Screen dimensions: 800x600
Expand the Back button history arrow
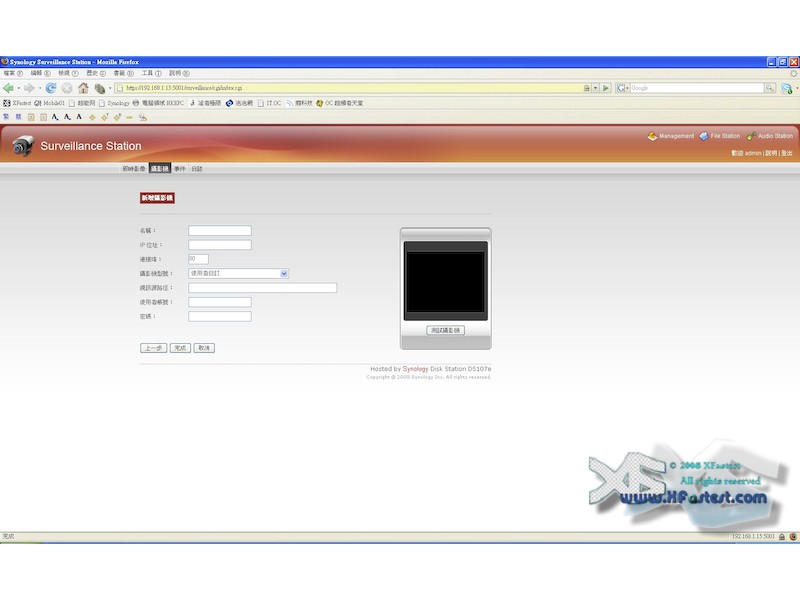point(18,88)
